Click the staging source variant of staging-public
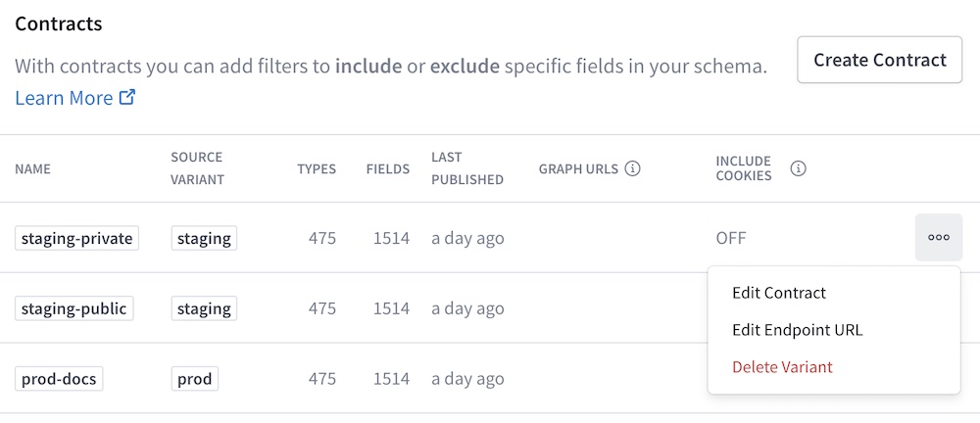 [x=204, y=308]
